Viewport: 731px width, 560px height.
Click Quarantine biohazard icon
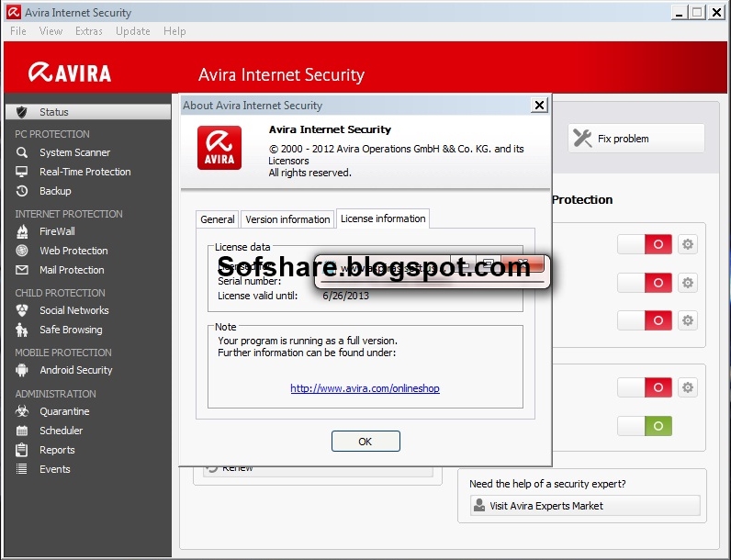(x=21, y=411)
